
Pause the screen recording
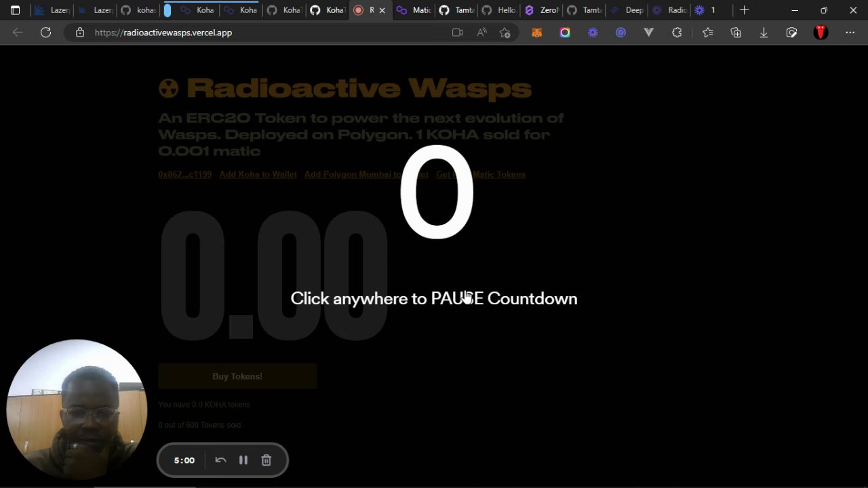pyautogui.click(x=243, y=460)
